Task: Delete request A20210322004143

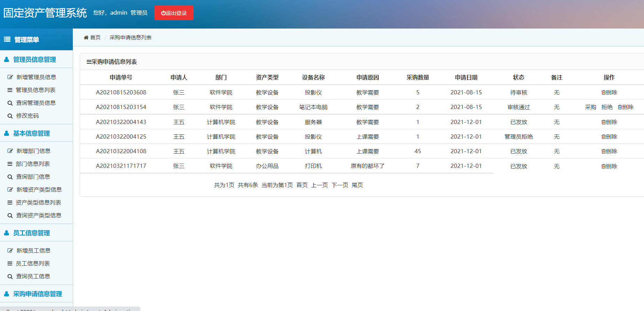Action: (x=609, y=122)
